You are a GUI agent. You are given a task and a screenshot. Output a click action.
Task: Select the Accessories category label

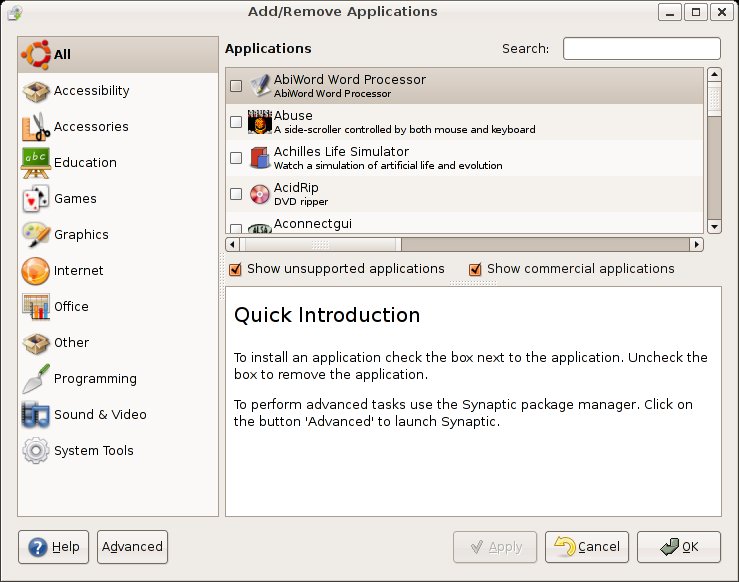[91, 127]
